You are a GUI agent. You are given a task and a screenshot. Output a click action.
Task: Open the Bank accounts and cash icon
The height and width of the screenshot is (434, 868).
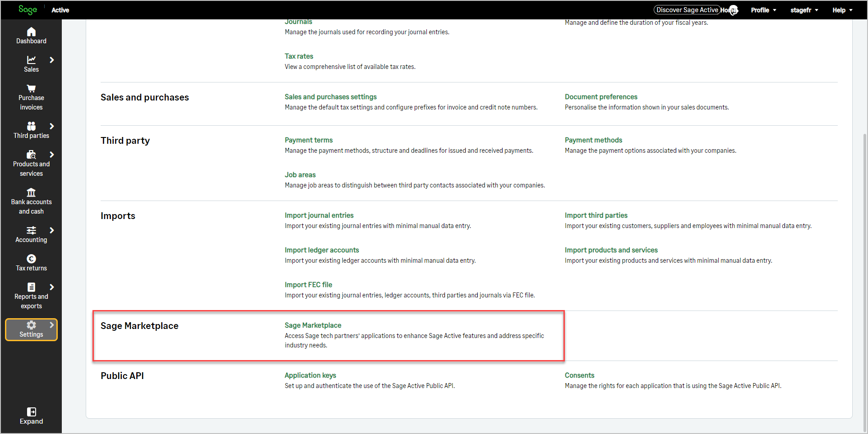point(31,192)
